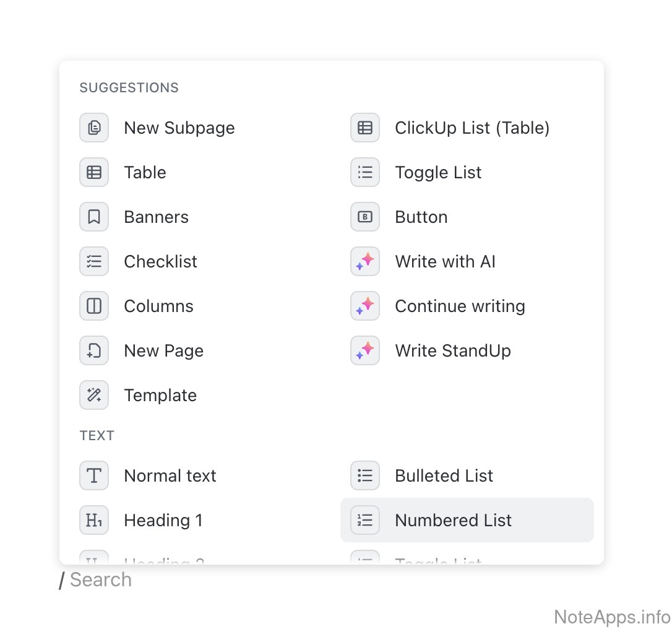The width and height of the screenshot is (672, 629).
Task: Insert a Toggle List from suggestions
Action: 437,173
